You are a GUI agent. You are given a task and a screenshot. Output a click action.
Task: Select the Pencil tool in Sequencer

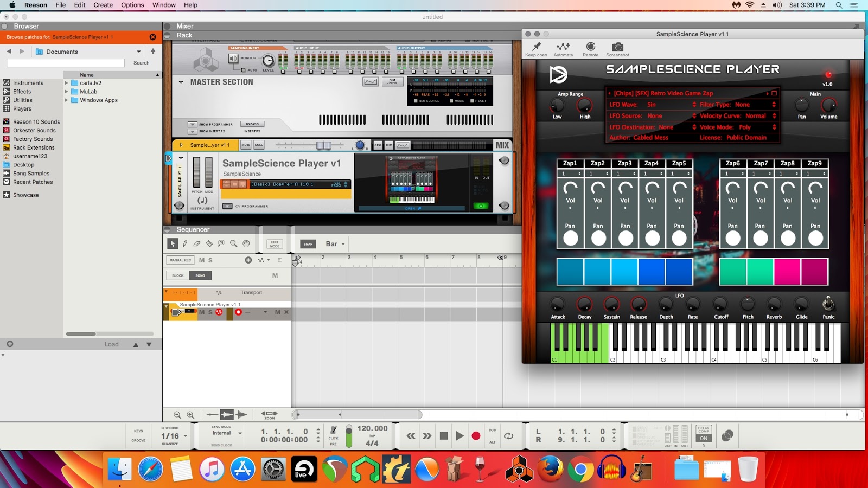click(x=185, y=244)
